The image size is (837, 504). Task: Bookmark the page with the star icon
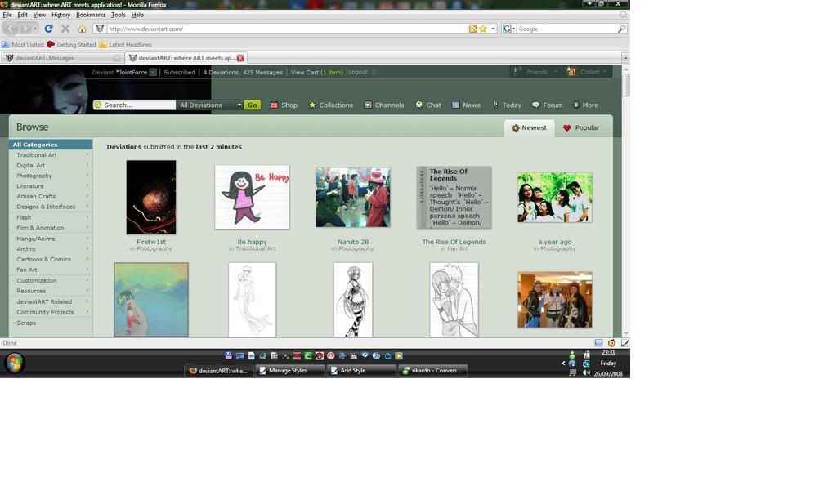coord(483,29)
